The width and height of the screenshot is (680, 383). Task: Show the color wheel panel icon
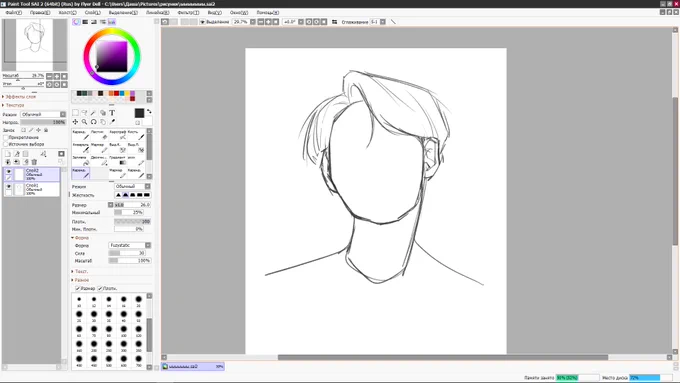[76, 22]
